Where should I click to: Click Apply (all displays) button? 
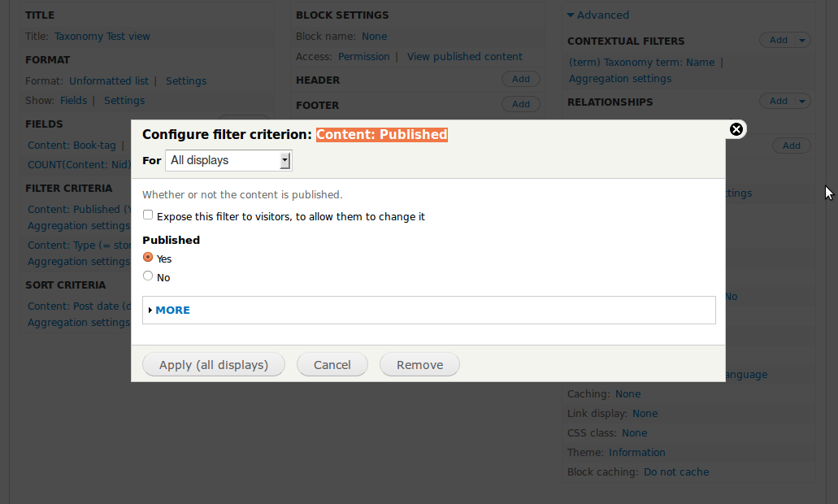tap(214, 364)
